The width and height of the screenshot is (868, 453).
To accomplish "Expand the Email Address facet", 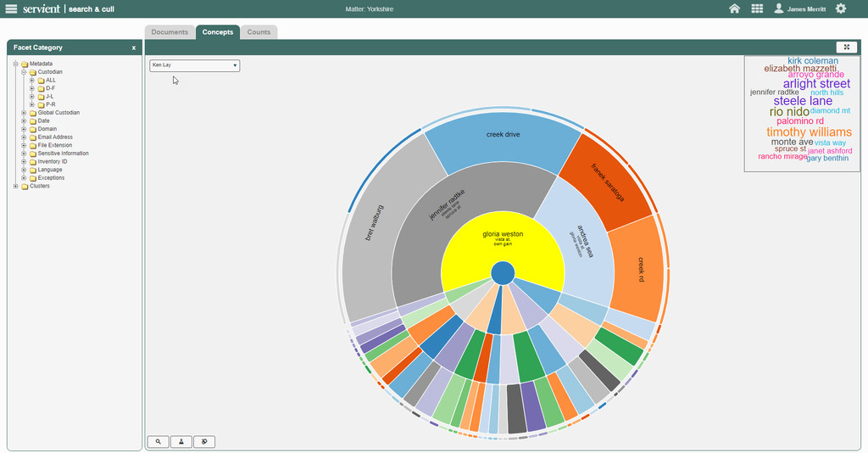I will [x=24, y=137].
